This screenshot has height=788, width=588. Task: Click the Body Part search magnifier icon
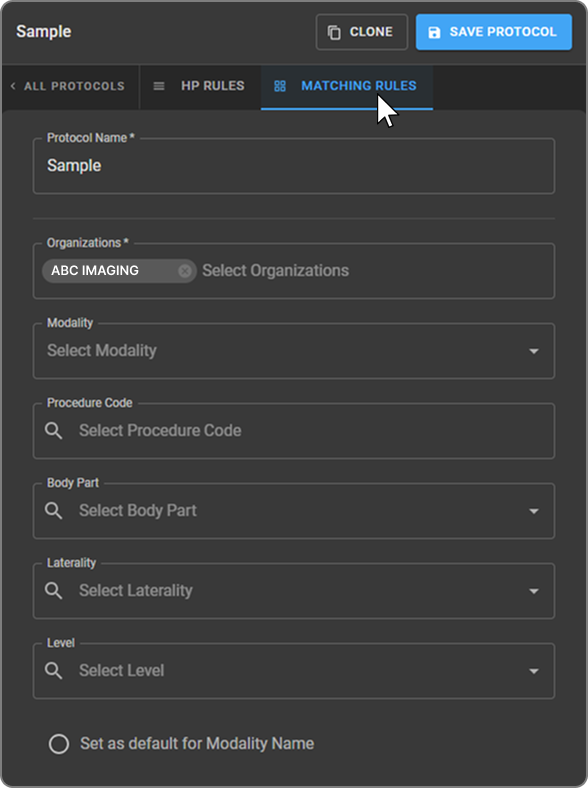pos(54,511)
